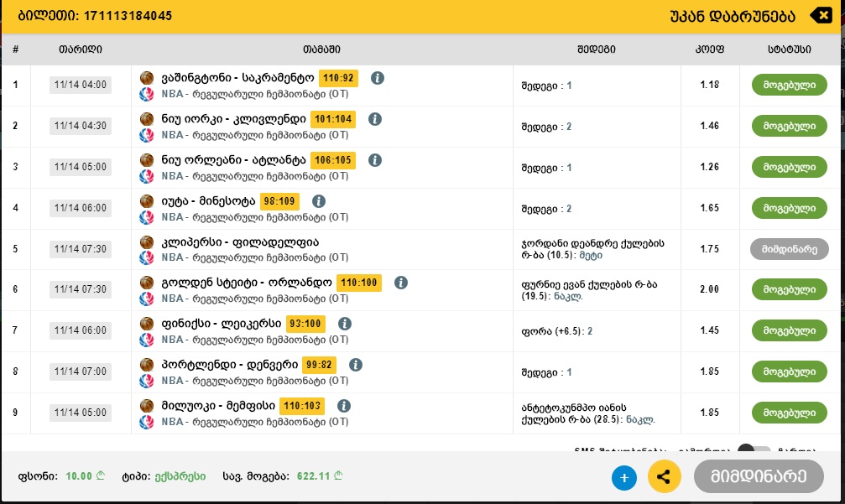Click შედეგი column header
This screenshot has height=504, width=845.
[x=597, y=49]
